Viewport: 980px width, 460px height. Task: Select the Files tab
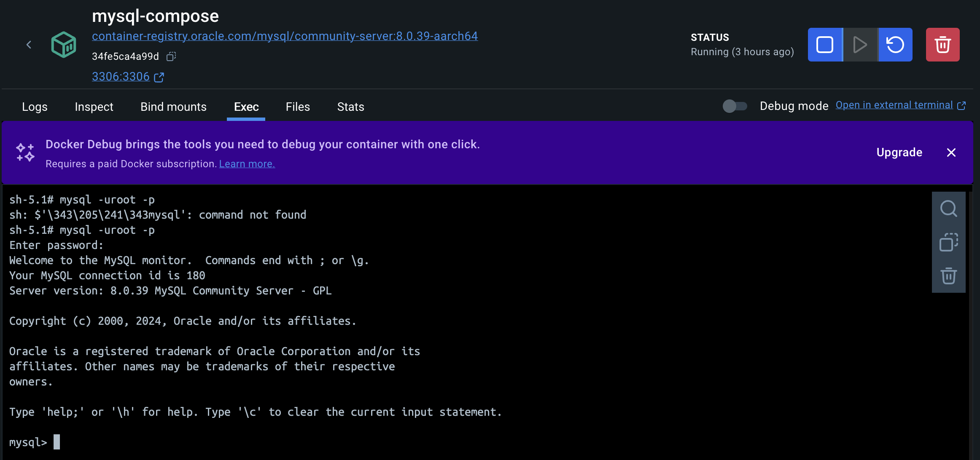[298, 107]
